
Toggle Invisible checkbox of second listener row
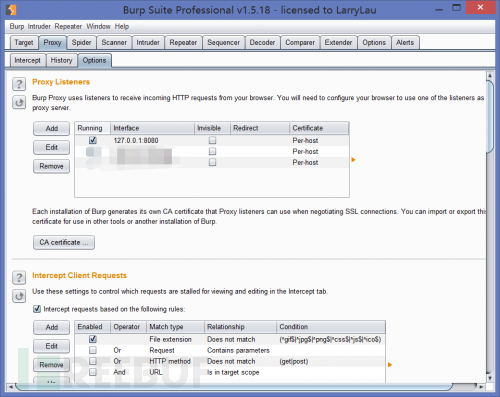point(212,151)
